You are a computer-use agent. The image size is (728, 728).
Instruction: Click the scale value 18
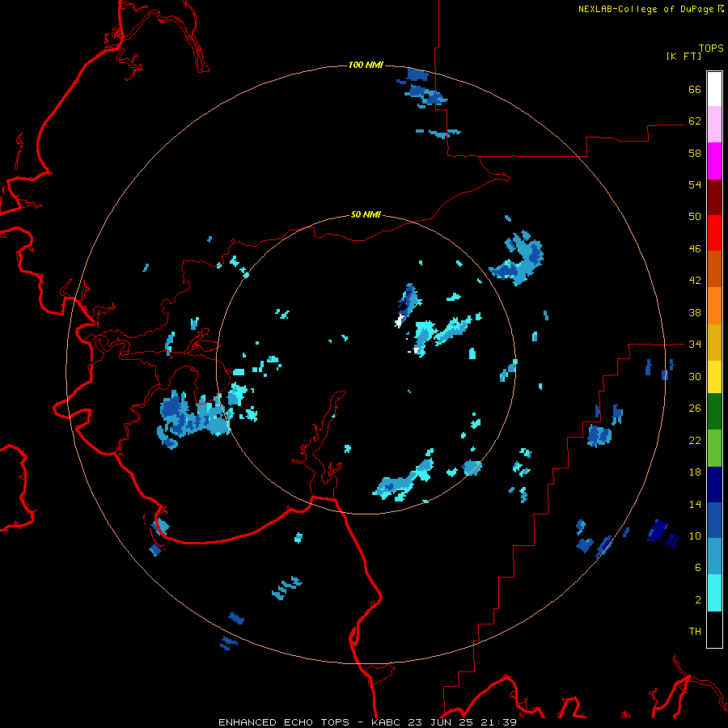click(695, 472)
